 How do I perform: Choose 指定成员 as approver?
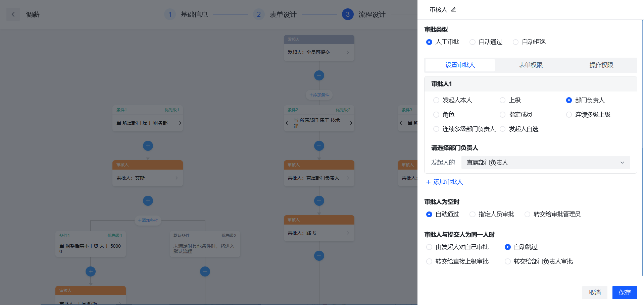[516, 115]
